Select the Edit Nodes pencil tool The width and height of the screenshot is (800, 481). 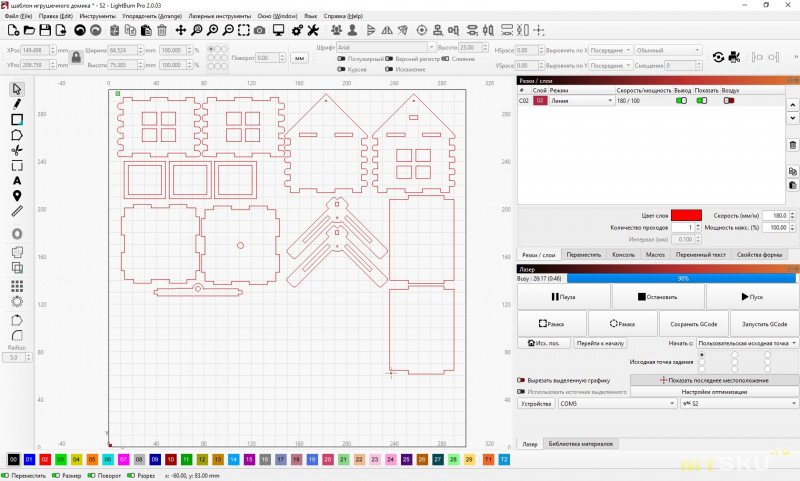(x=17, y=104)
